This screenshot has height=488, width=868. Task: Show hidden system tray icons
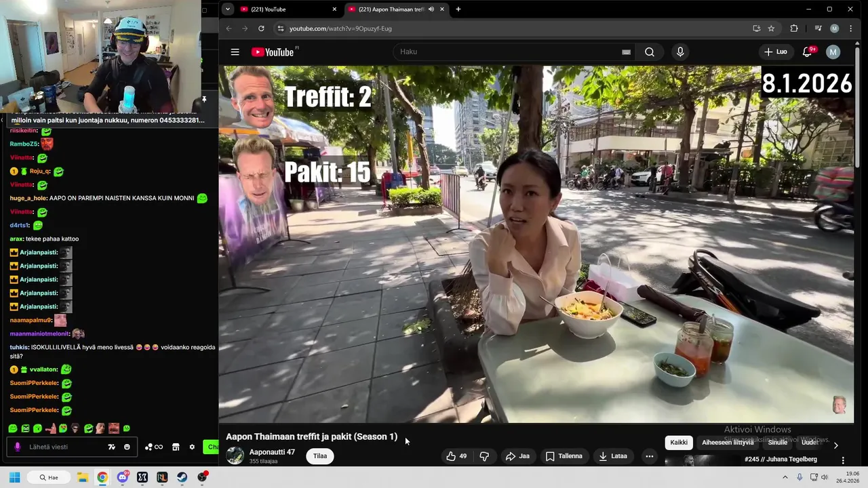pos(785,477)
